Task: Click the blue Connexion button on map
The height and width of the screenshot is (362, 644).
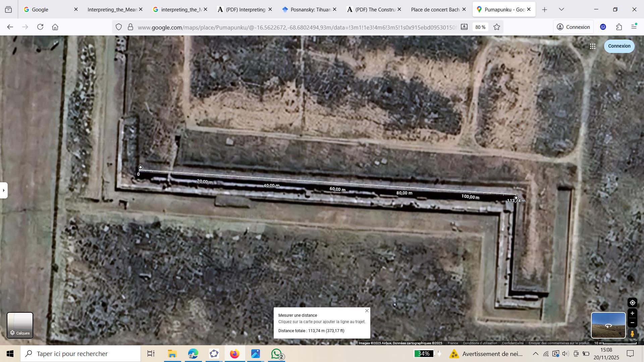Action: point(619,46)
